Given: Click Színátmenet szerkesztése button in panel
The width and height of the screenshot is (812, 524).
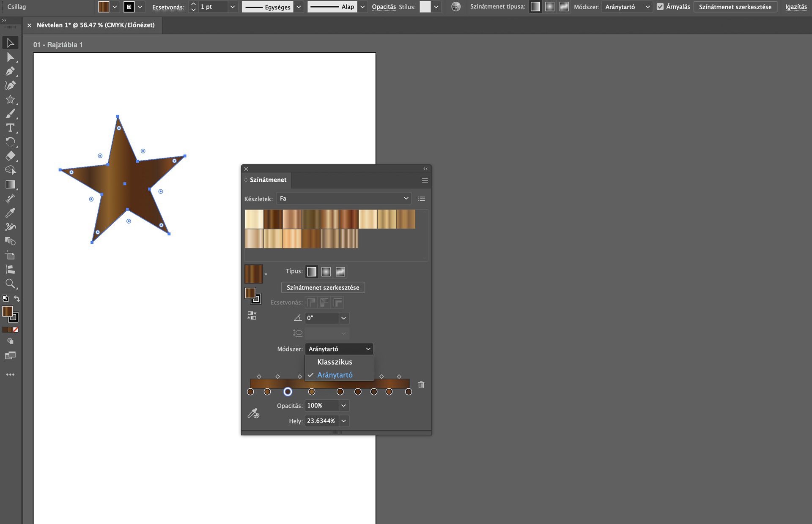Looking at the screenshot, I should click(323, 288).
